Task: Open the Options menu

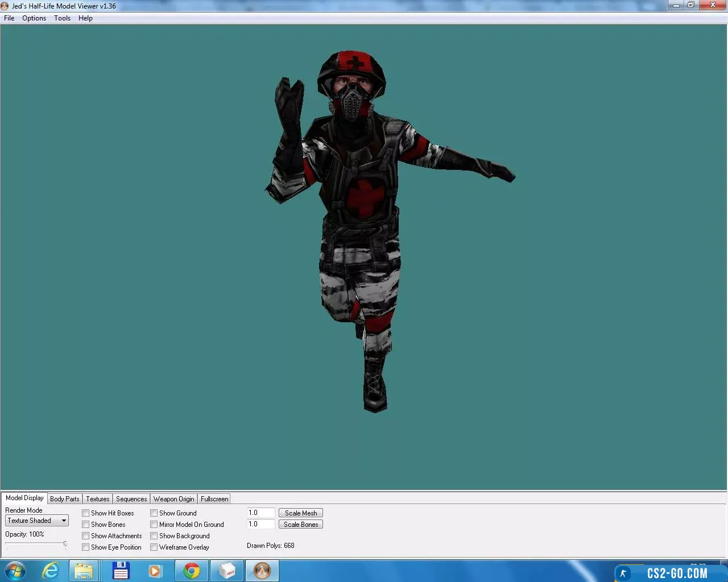Action: (34, 18)
